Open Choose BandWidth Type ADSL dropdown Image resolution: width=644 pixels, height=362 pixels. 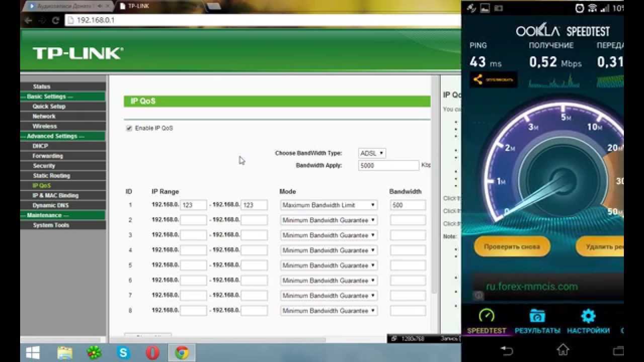(x=372, y=153)
